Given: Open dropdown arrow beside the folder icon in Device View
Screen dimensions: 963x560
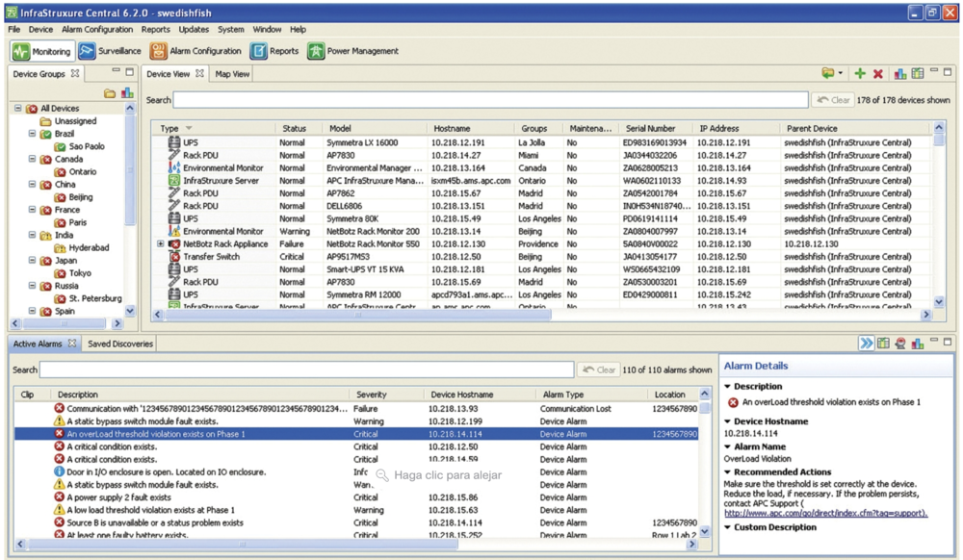Looking at the screenshot, I should click(840, 73).
